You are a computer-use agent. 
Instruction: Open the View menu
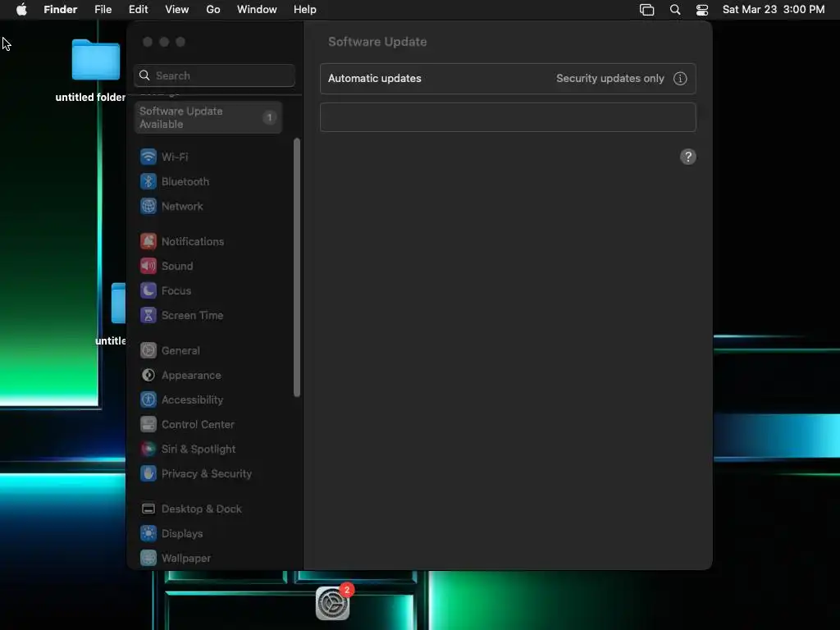177,10
